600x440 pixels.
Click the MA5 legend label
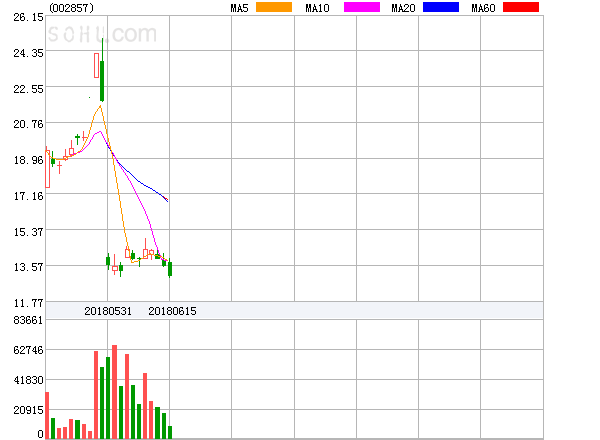click(x=240, y=8)
